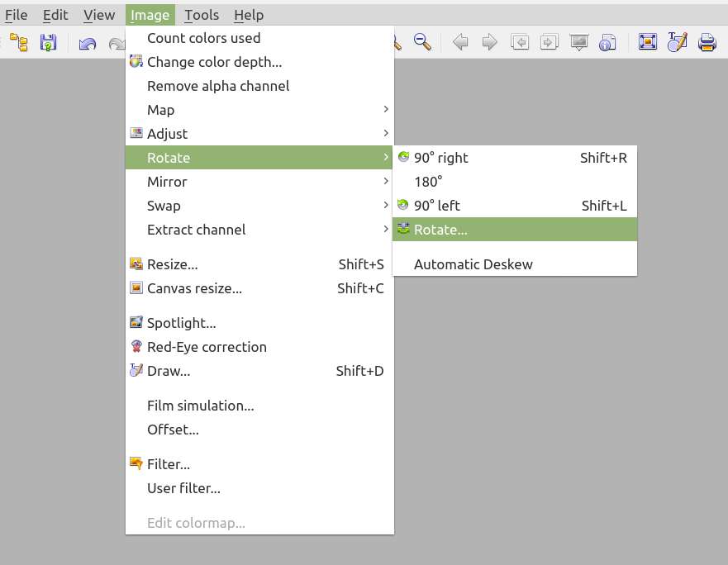Click the Map menu label

pyautogui.click(x=160, y=110)
